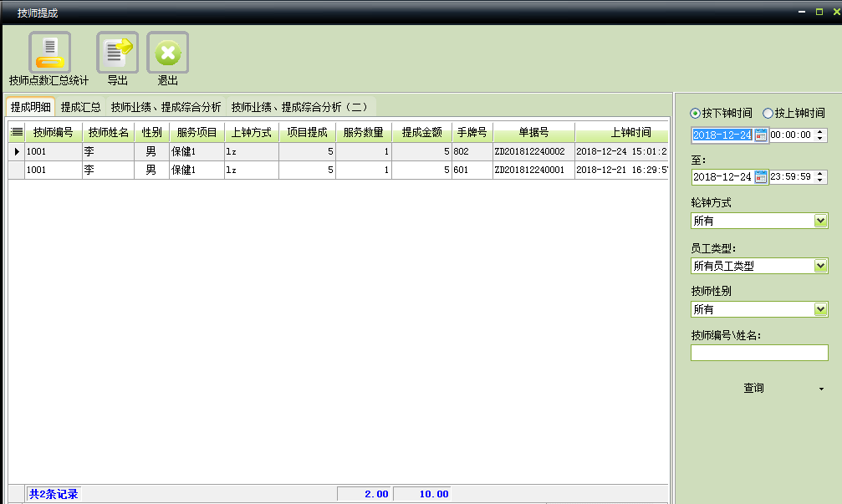Click footer total 10.00
Screen dimensions: 842x504
point(422,494)
